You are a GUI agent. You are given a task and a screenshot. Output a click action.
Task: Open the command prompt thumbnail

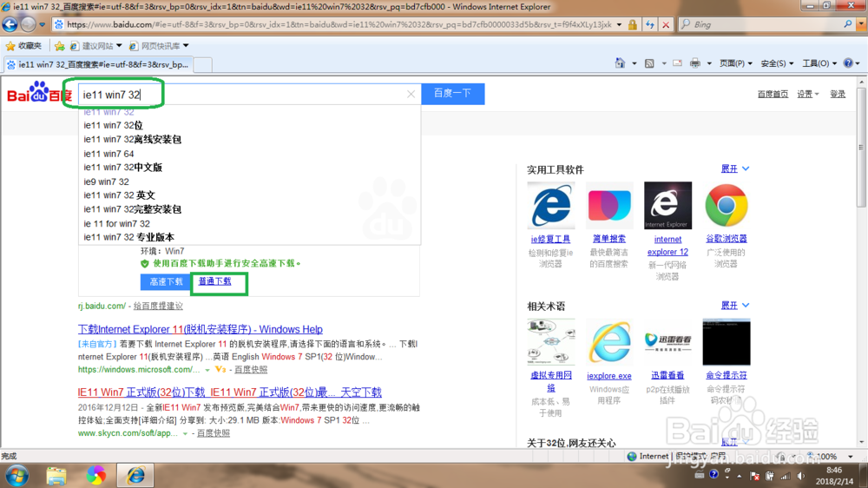click(x=727, y=342)
